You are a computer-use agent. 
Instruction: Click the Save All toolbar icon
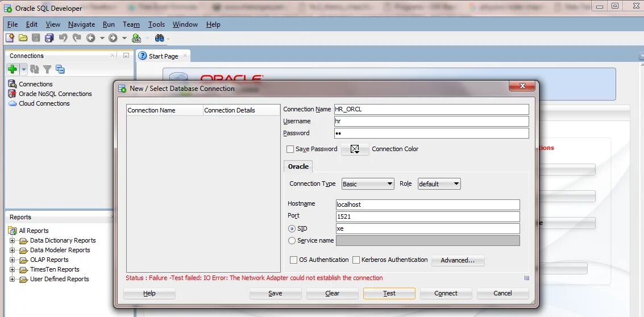click(x=49, y=37)
